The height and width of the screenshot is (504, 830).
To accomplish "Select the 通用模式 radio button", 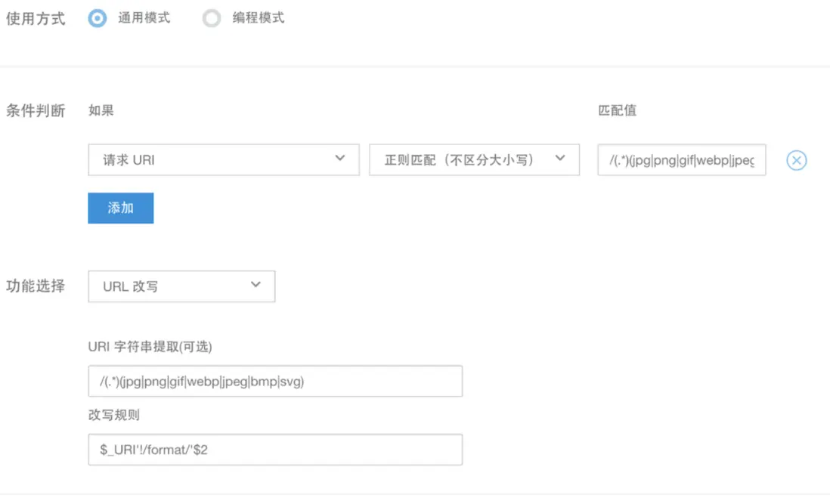I will [97, 17].
